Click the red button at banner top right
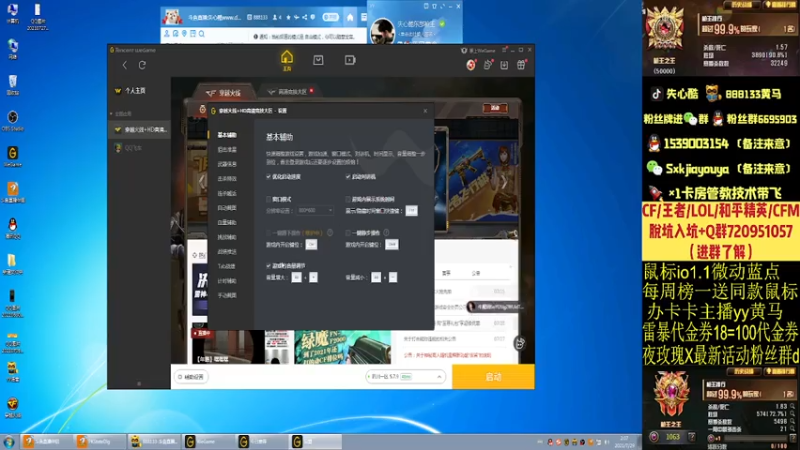Image resolution: width=800 pixels, height=450 pixels. pyautogui.click(x=495, y=108)
